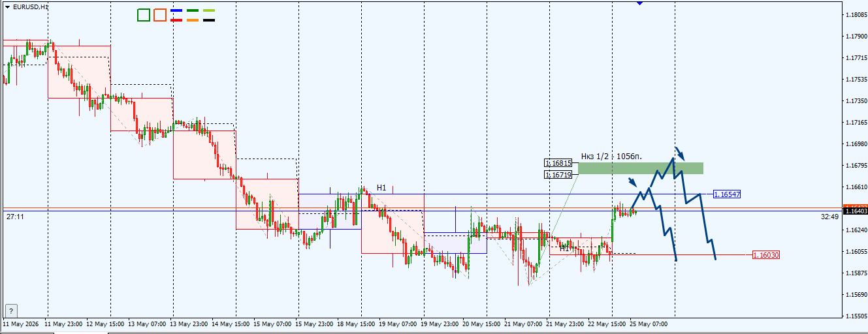The image size is (868, 334).
Task: Select the red 1.16030 level label
Action: (765, 255)
